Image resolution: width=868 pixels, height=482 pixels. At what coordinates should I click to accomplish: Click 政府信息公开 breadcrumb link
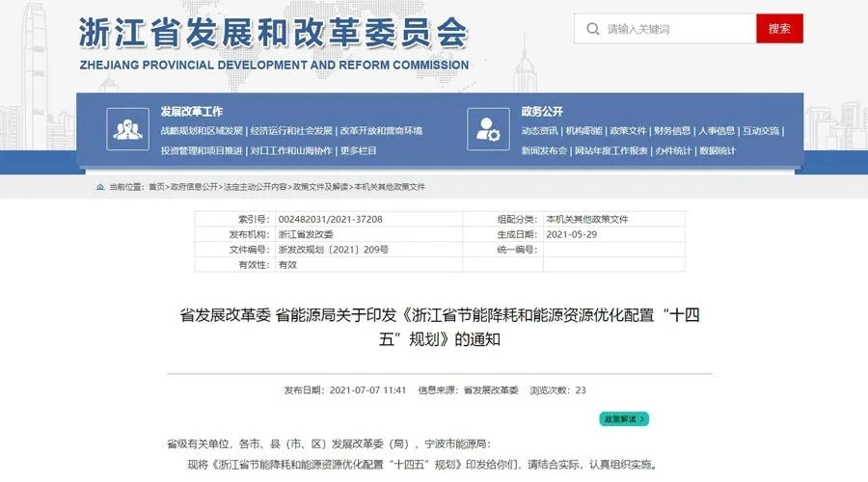click(195, 187)
